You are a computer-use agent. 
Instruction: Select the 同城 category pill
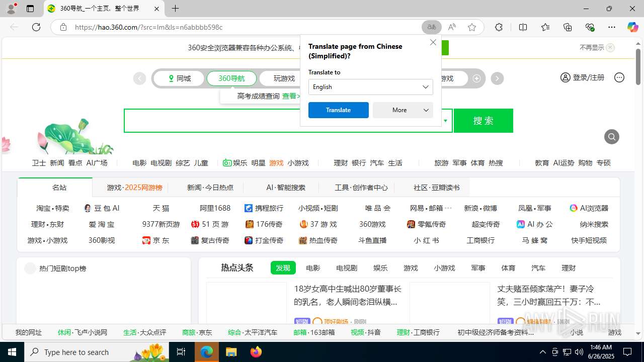tap(179, 78)
